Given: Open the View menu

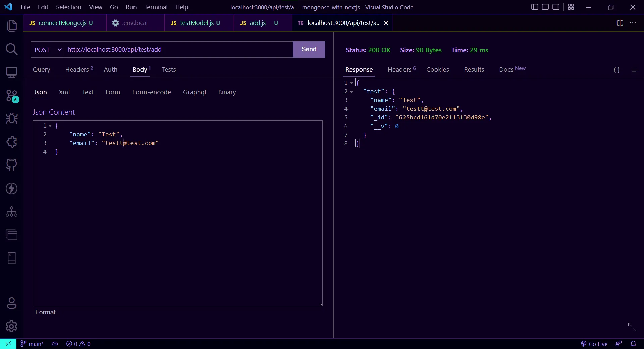Looking at the screenshot, I should coord(96,7).
